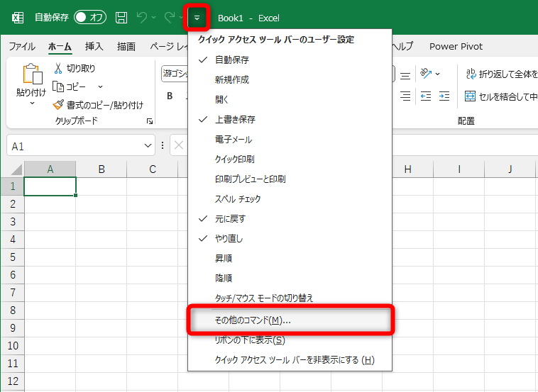The image size is (538, 392).
Task: Expand the Name Box dropdown arrow
Action: click(x=148, y=145)
